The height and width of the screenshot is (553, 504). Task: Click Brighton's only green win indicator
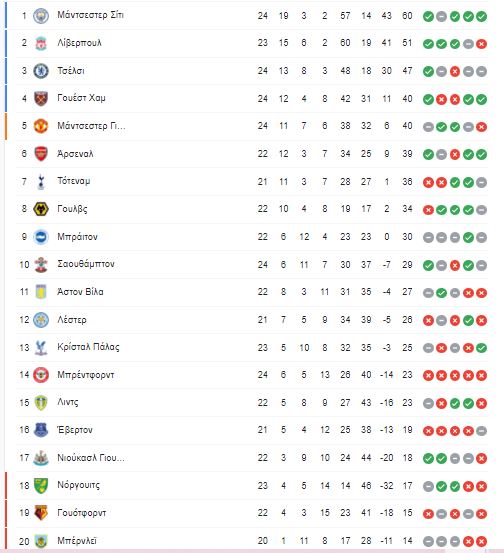[468, 237]
